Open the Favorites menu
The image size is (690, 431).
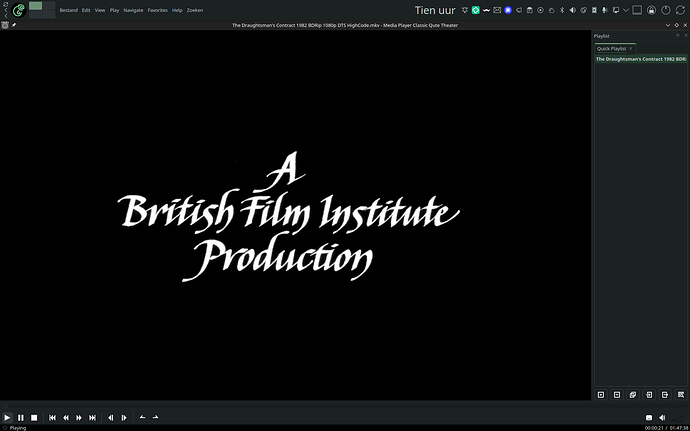pyautogui.click(x=158, y=10)
